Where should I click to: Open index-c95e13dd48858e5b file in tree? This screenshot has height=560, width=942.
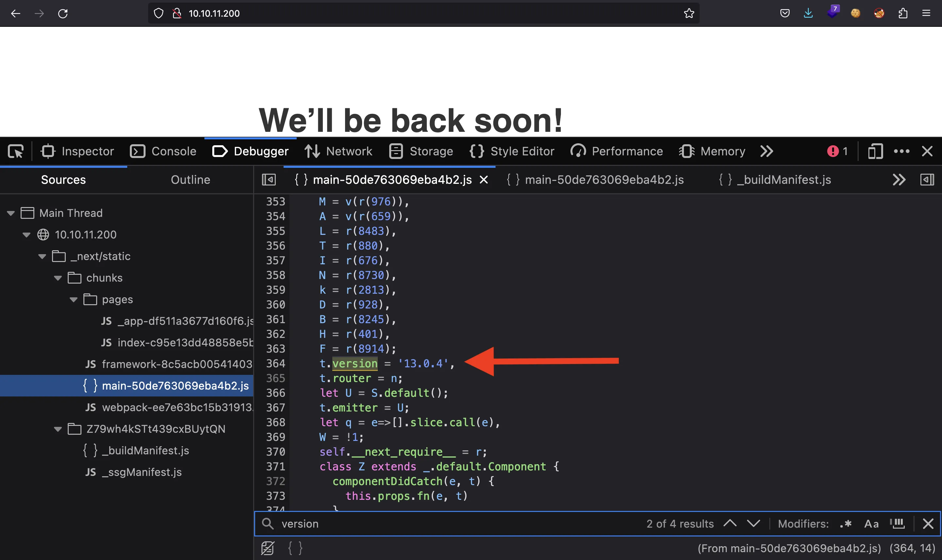177,343
